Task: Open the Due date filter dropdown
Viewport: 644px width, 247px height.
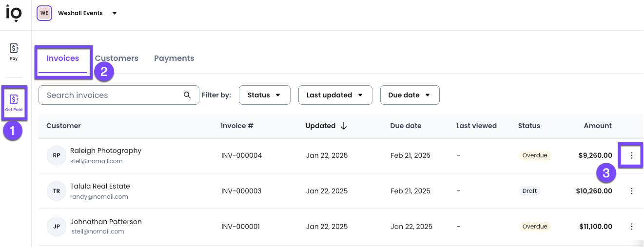Action: [410, 95]
